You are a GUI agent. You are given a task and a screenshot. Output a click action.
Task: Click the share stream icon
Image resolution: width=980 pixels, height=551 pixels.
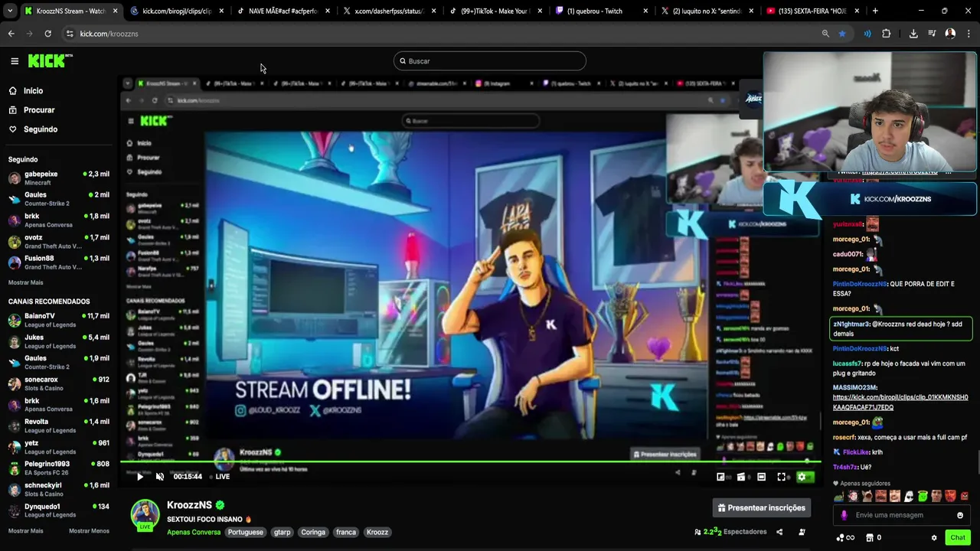[779, 532]
